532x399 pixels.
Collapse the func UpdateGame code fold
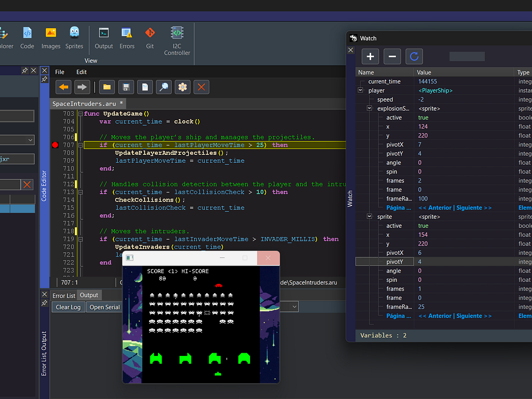pos(80,114)
